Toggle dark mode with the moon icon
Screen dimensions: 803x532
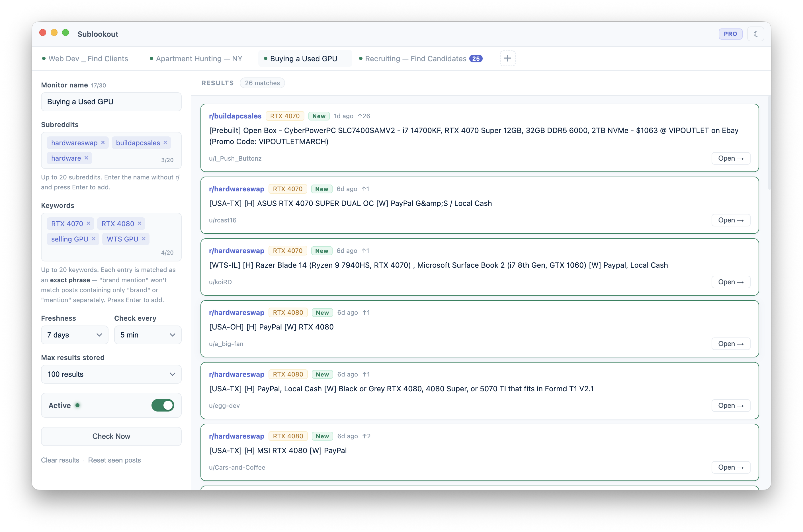pyautogui.click(x=755, y=34)
